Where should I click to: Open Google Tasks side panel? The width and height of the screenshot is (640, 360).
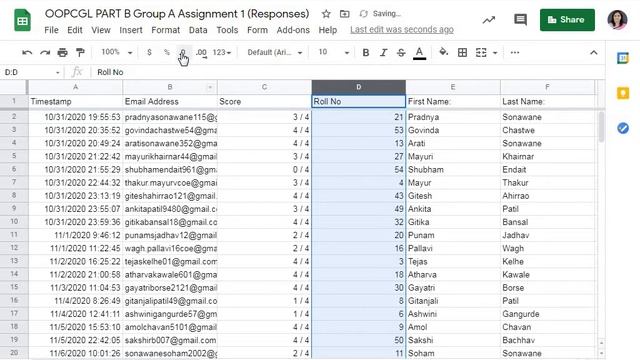coord(623,128)
